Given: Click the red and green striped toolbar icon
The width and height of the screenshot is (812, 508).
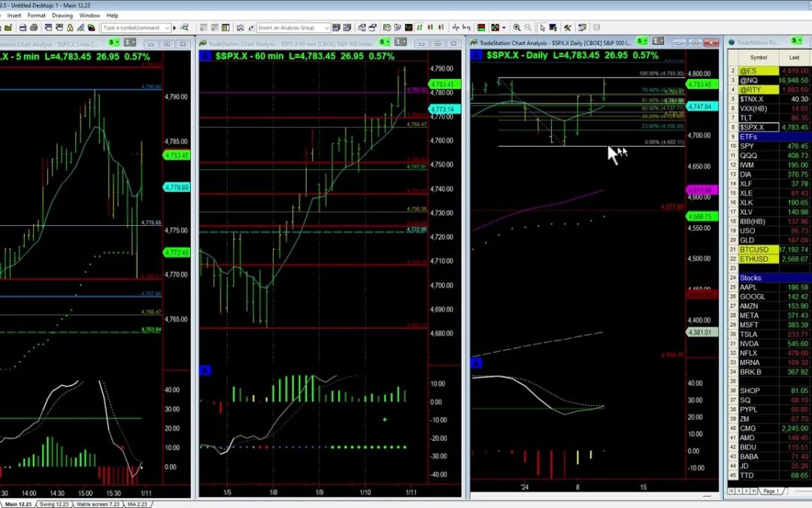Looking at the screenshot, I should point(481,28).
